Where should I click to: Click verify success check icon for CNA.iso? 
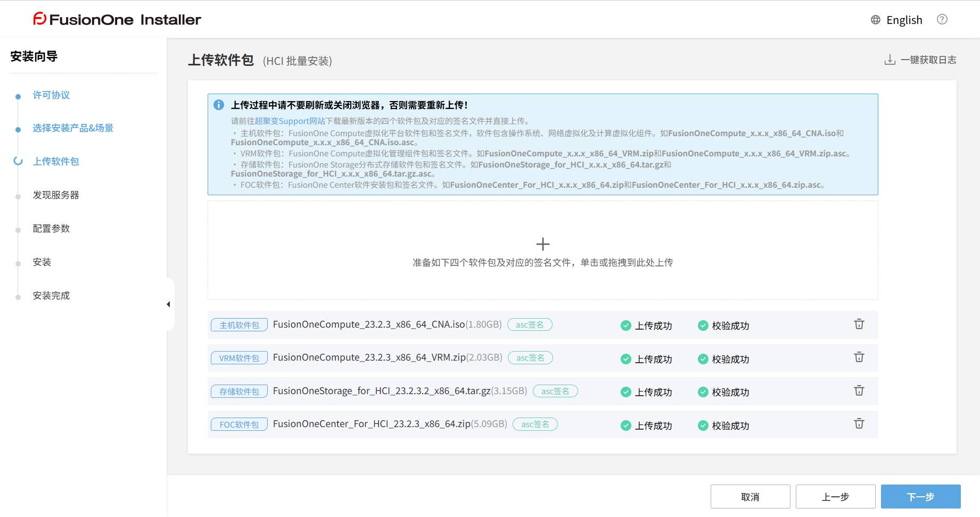coord(703,326)
